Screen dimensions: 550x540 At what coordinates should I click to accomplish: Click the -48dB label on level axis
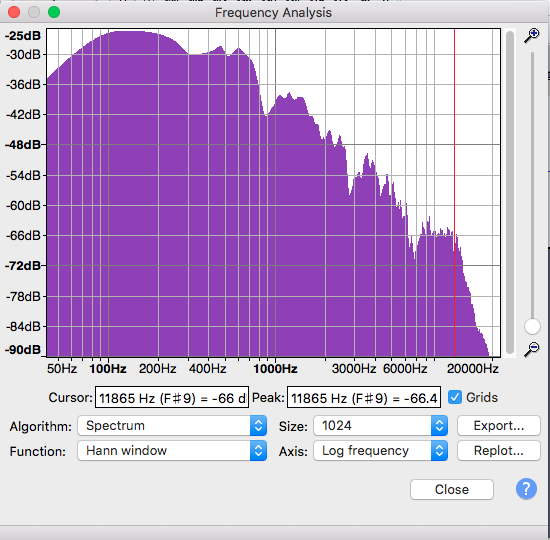[23, 145]
